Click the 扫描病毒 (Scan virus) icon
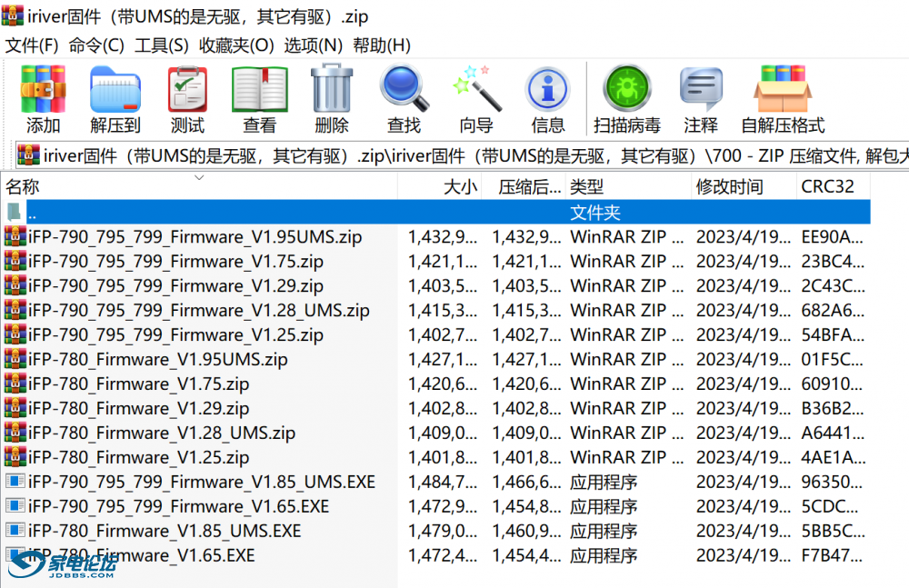Screen dimensions: 909x588 627,88
